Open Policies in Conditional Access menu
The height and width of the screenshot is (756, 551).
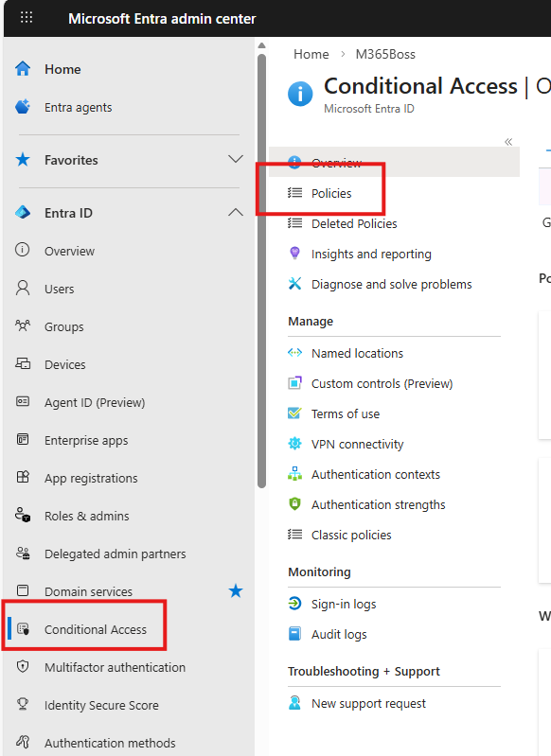331,193
